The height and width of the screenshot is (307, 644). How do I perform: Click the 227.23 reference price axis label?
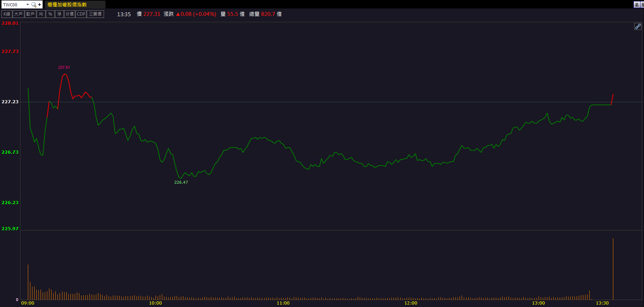(10, 102)
